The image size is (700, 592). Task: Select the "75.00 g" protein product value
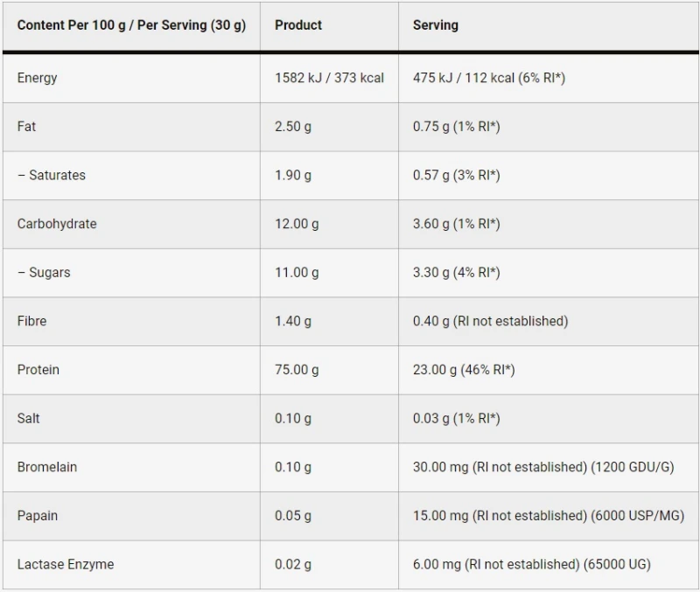(297, 370)
